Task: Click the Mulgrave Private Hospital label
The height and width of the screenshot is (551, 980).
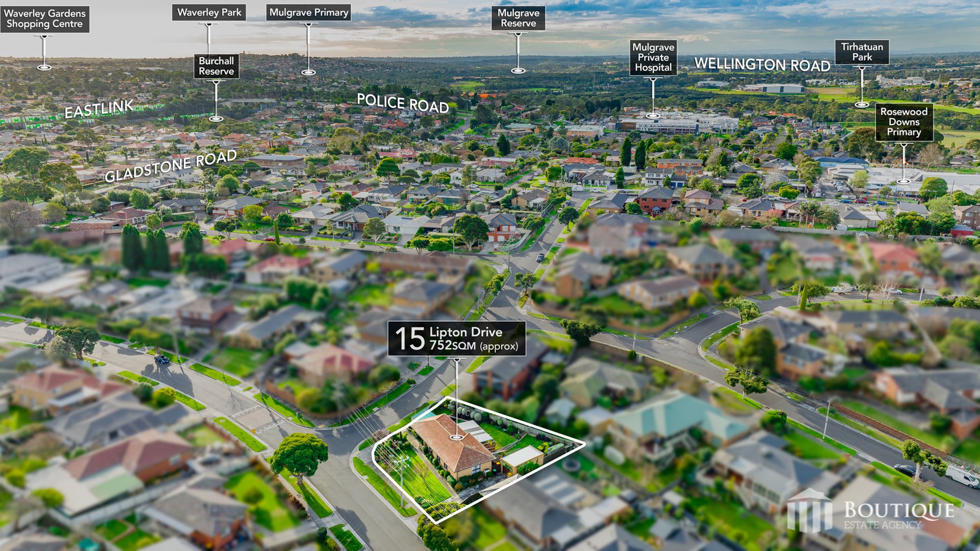Action: coord(653,58)
